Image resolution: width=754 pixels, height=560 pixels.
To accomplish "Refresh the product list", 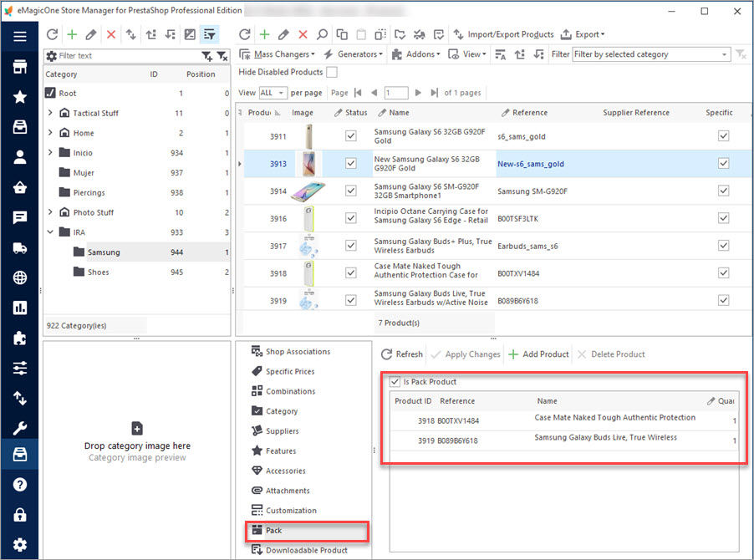I will (245, 34).
